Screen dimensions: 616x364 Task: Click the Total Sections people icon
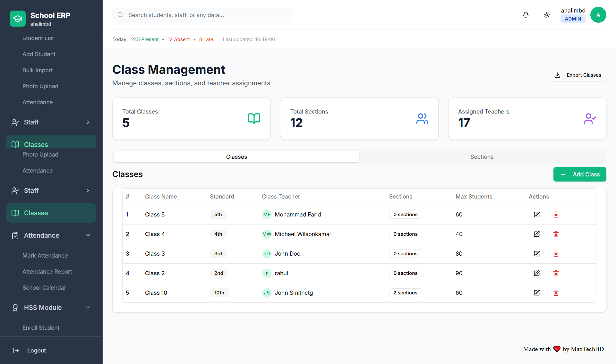point(422,119)
